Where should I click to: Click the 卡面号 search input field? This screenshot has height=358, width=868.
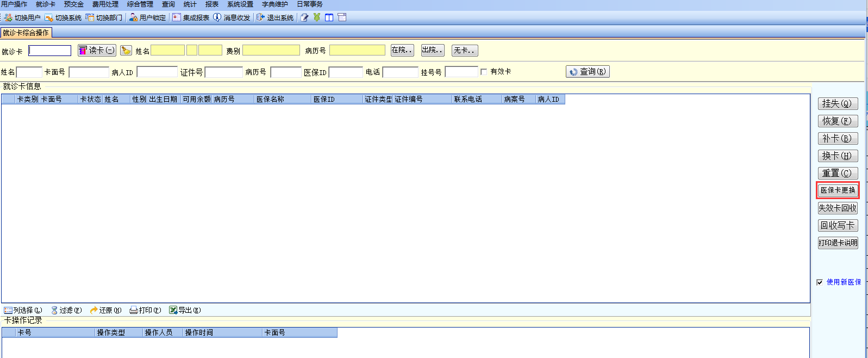coord(89,72)
